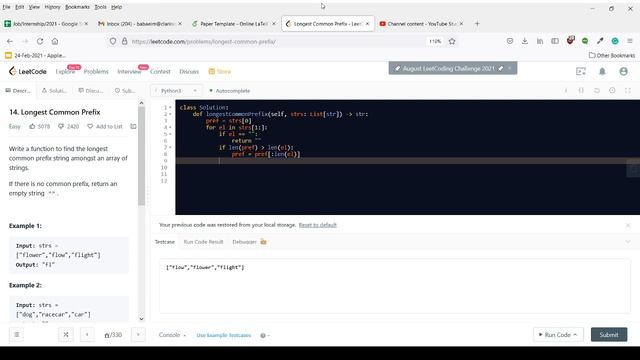Open the editor info icon

[566, 91]
